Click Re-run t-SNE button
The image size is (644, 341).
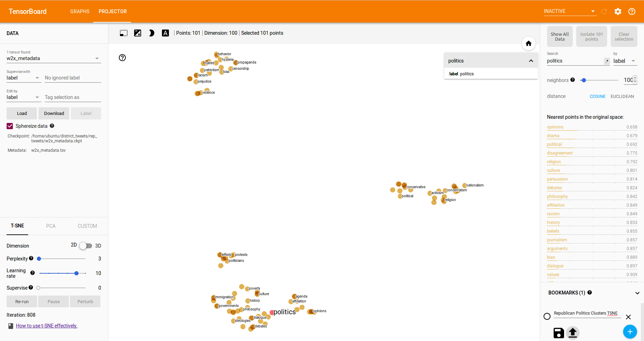22,301
